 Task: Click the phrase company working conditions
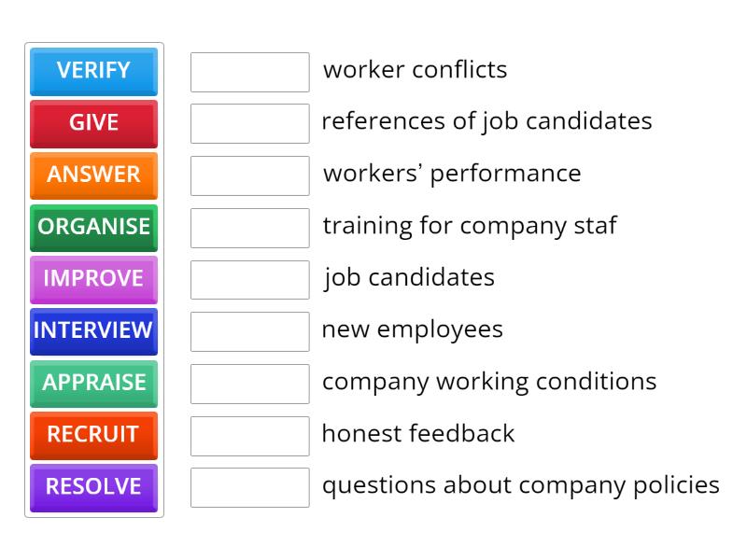[489, 382]
